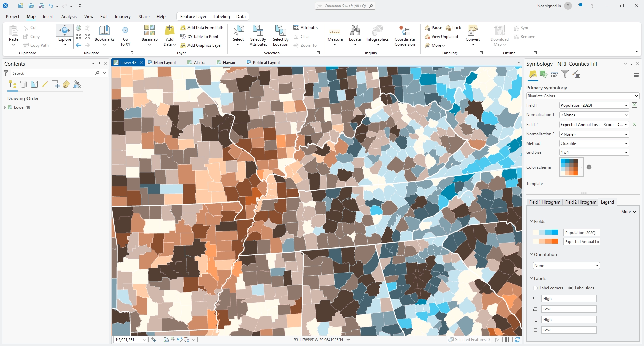Click the Add Data icon

tap(170, 31)
